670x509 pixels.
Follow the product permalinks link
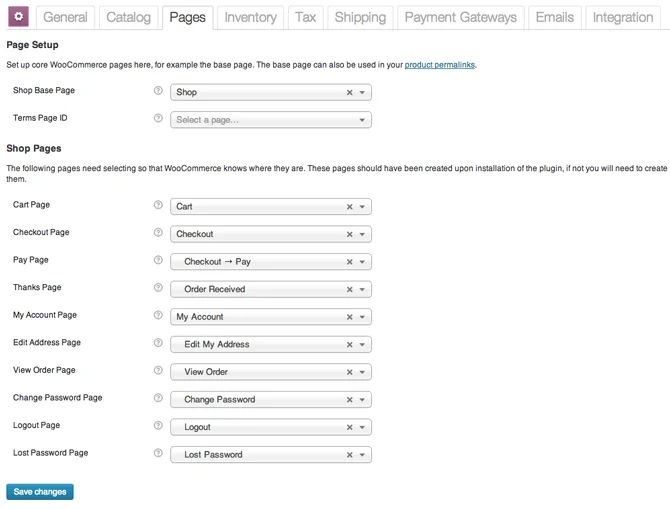click(439, 65)
